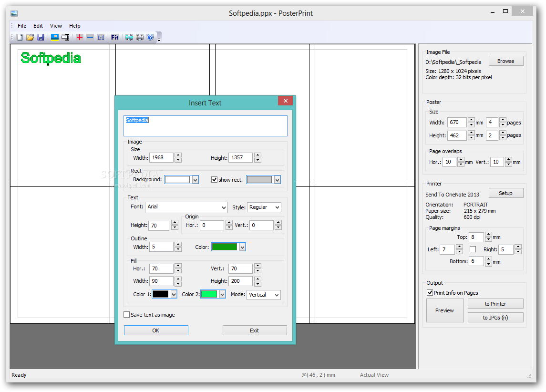Click the Image Width field 1968

point(161,158)
